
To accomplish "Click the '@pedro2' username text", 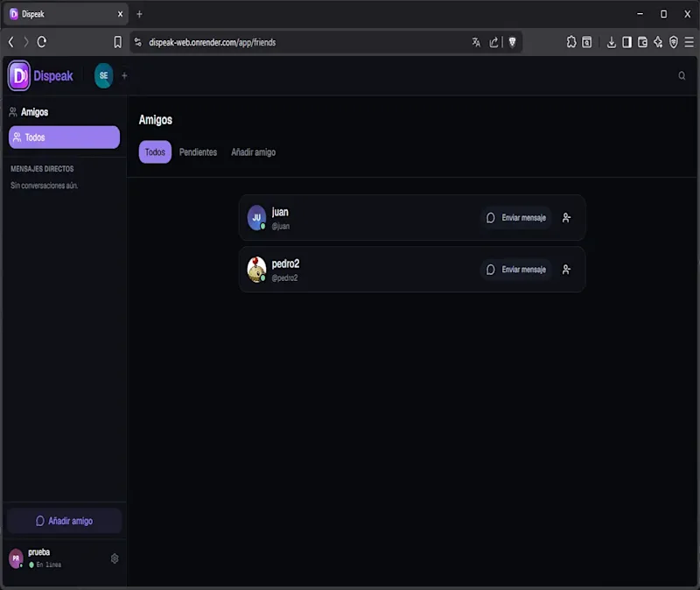I will [x=284, y=277].
